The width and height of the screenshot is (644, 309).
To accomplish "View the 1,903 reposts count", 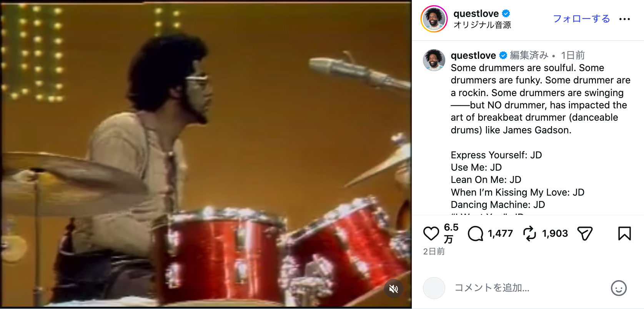I will tap(555, 233).
